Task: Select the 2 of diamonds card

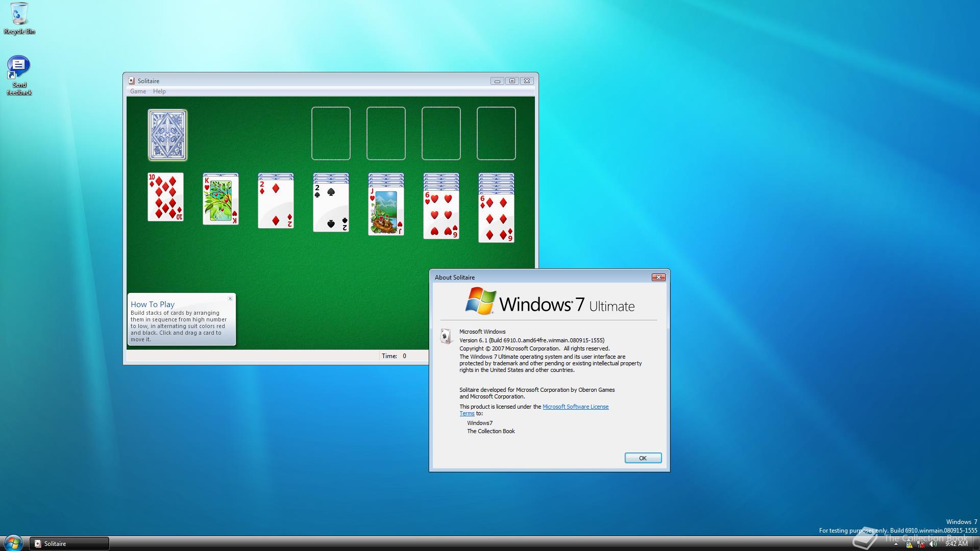Action: [276, 204]
